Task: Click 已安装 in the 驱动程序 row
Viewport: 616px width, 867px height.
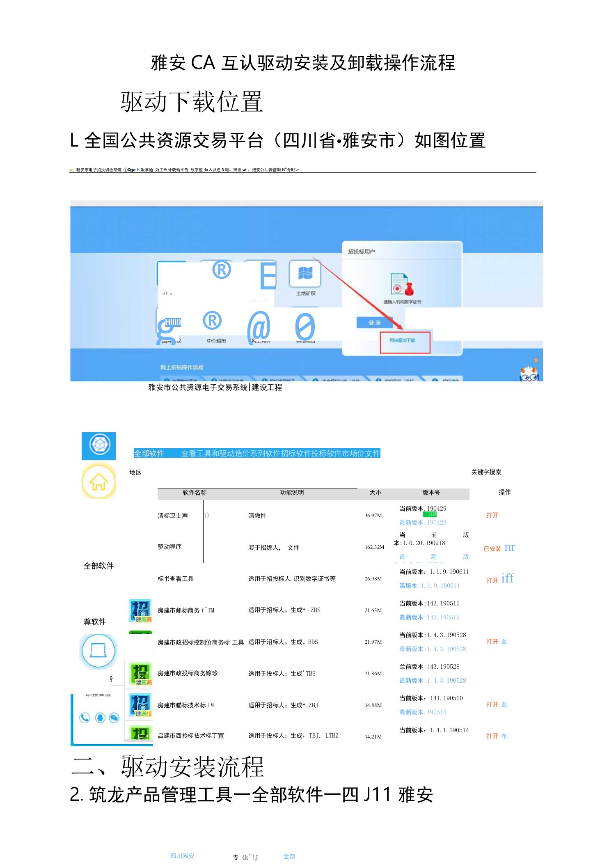Action: pos(492,549)
